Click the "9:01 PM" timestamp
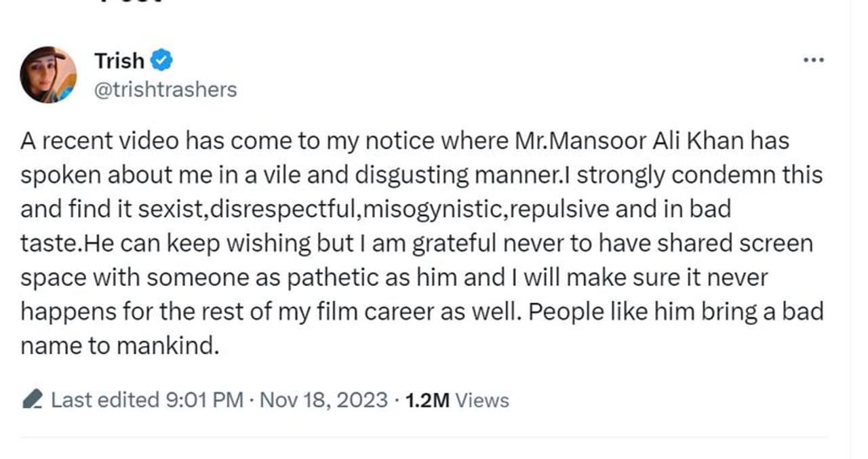 pos(204,400)
